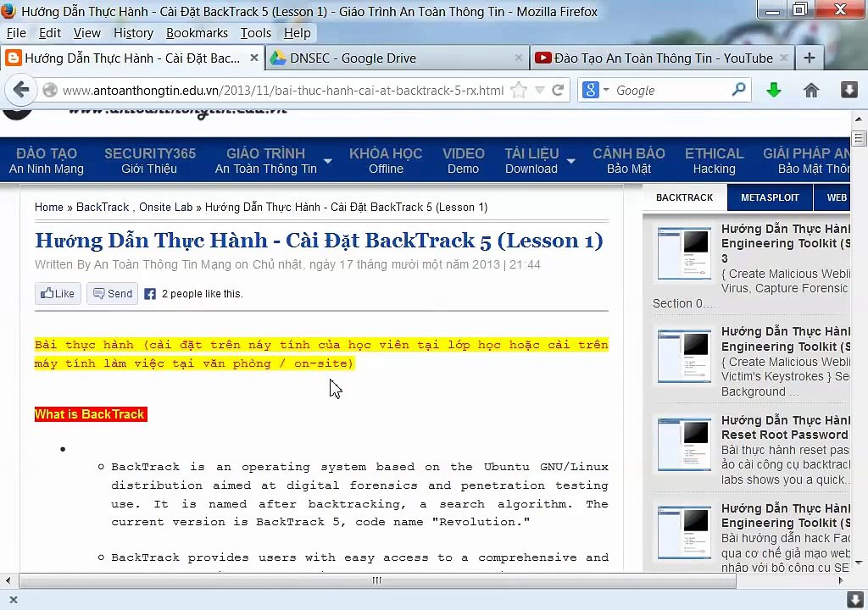This screenshot has width=868, height=610.
Task: Open the Edit menu
Action: (50, 33)
